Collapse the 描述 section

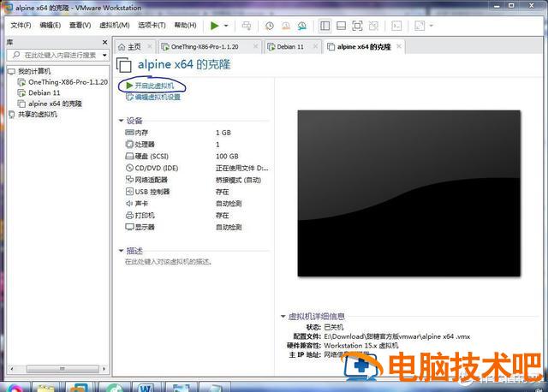click(x=121, y=251)
